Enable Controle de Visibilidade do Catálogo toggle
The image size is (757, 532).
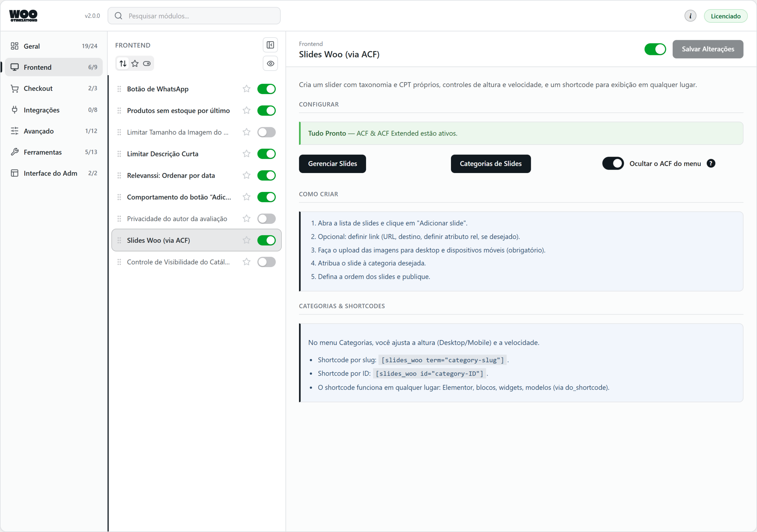click(x=266, y=262)
